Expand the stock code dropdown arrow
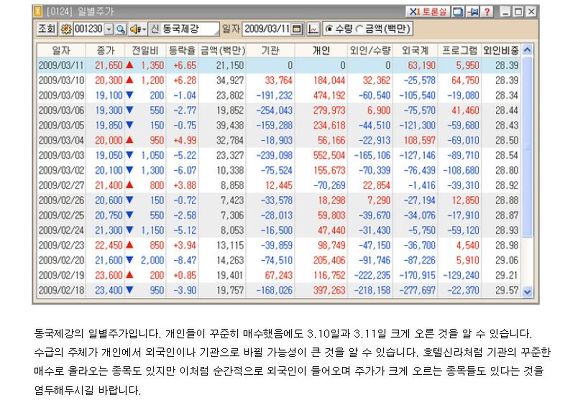 click(x=109, y=29)
